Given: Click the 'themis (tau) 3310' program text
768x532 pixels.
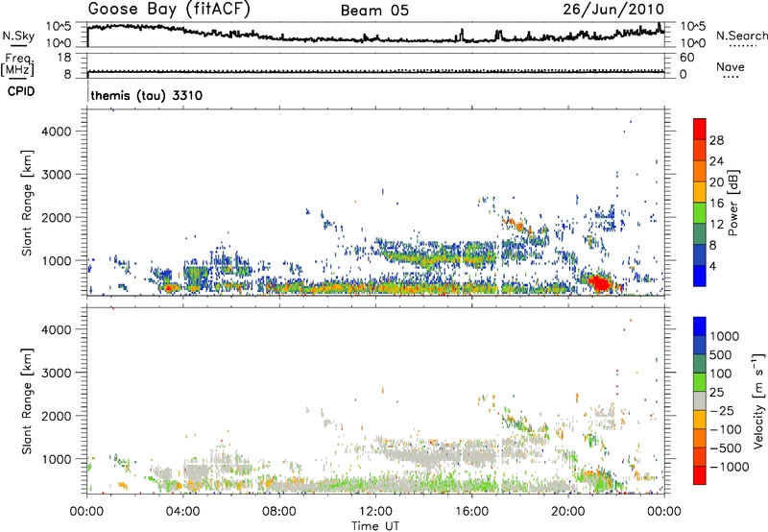Looking at the screenshot, I should pyautogui.click(x=147, y=95).
